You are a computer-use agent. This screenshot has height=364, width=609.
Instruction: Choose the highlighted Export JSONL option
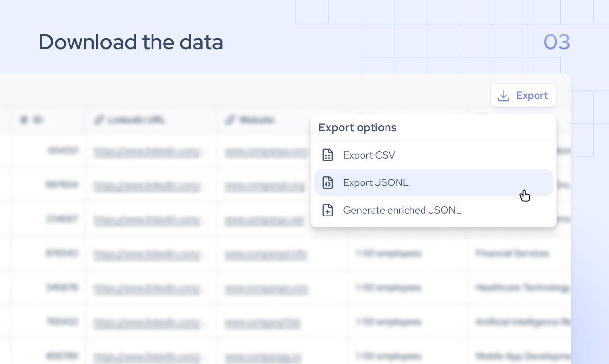coord(375,182)
